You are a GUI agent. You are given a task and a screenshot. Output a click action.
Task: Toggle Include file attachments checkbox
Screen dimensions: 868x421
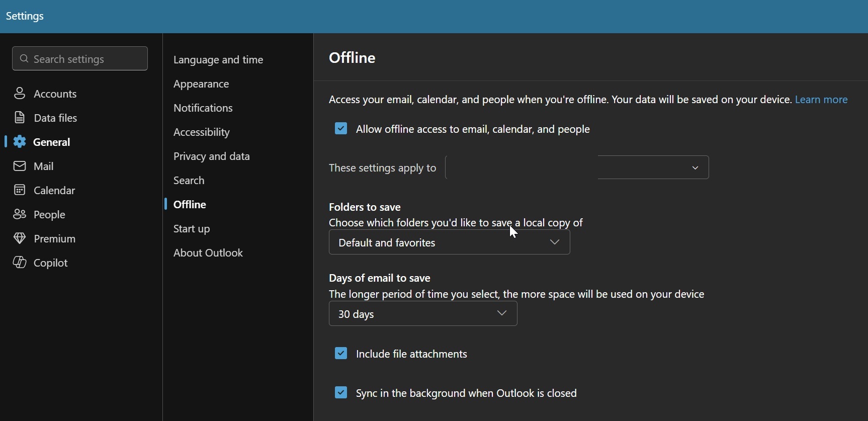(341, 354)
